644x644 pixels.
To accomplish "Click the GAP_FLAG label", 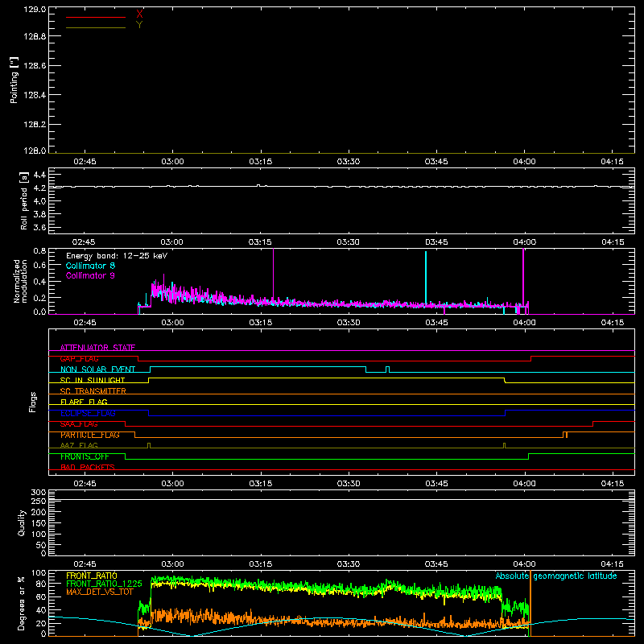I will point(79,358).
